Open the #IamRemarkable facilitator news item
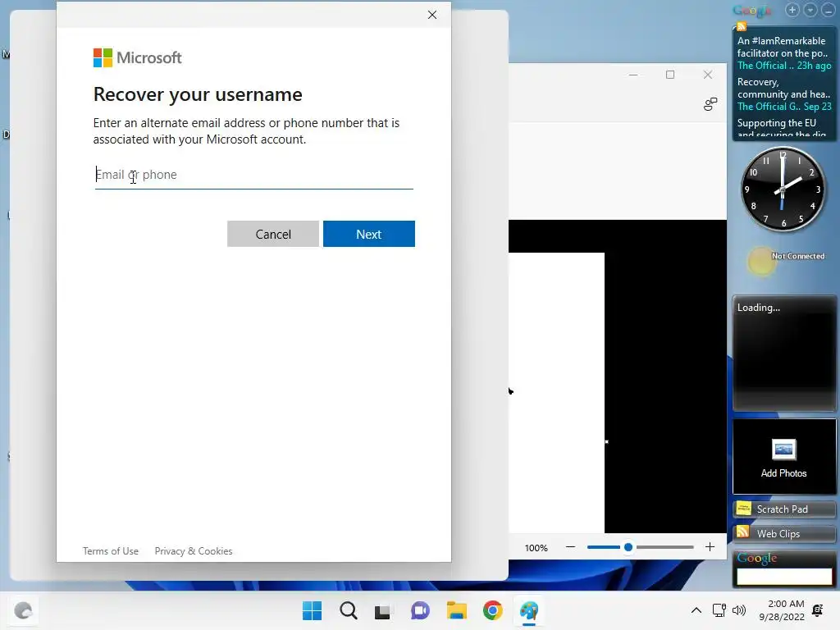The width and height of the screenshot is (840, 630). [783, 53]
